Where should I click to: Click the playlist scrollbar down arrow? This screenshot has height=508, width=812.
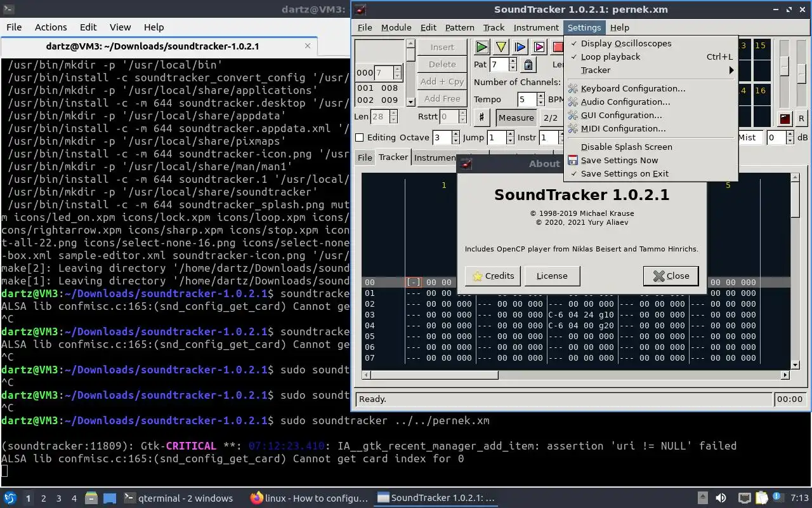(x=410, y=102)
